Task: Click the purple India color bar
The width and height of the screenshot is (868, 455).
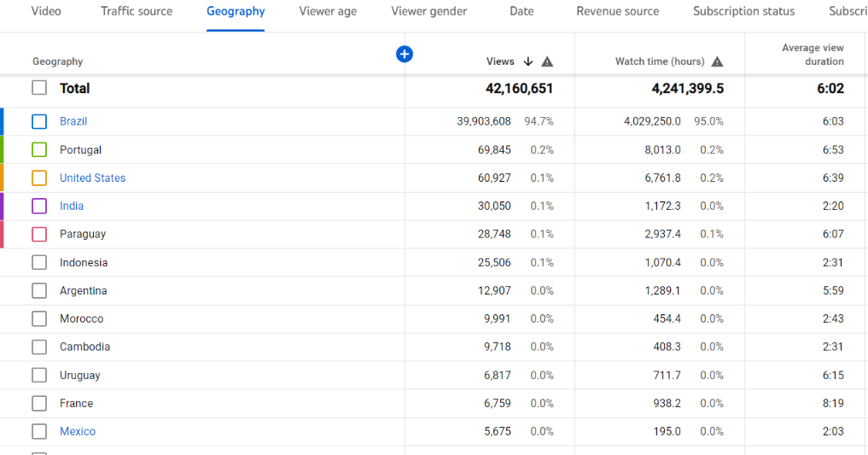Action: (2, 206)
